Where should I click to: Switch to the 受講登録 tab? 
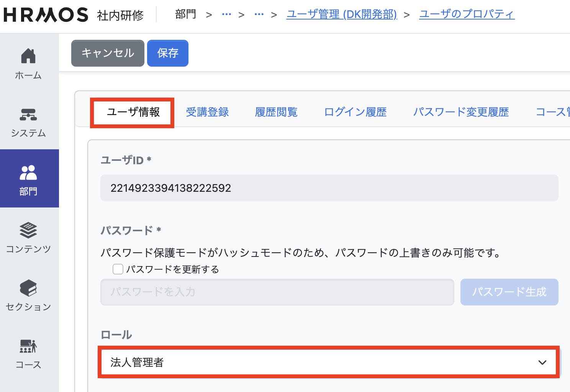pyautogui.click(x=207, y=112)
